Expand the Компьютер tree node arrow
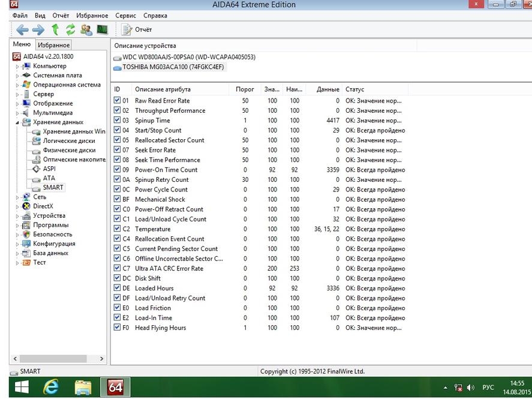 point(17,67)
